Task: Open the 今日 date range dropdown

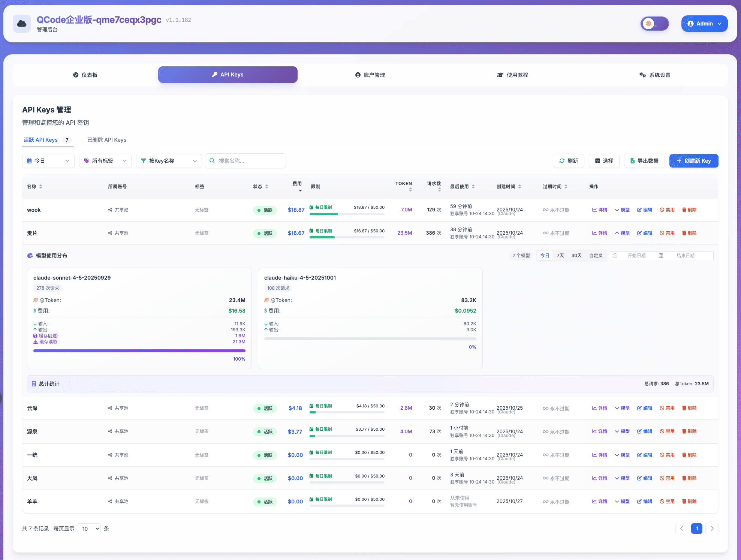Action: coord(48,161)
